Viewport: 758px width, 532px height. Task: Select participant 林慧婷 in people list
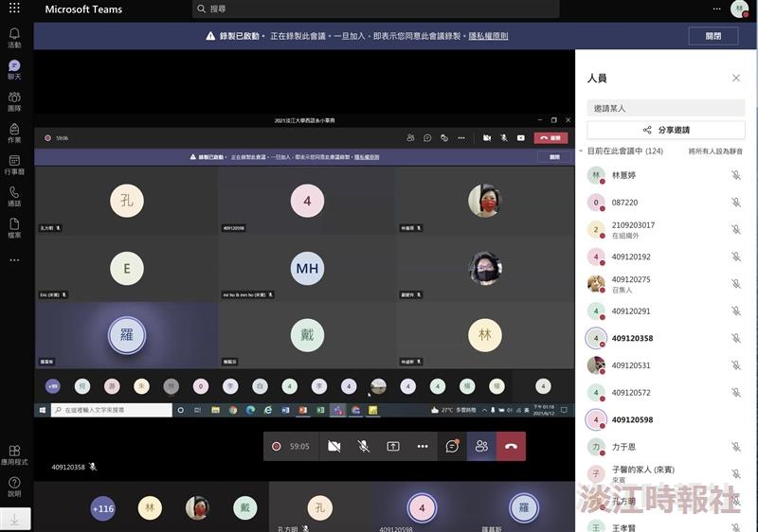pyautogui.click(x=666, y=175)
